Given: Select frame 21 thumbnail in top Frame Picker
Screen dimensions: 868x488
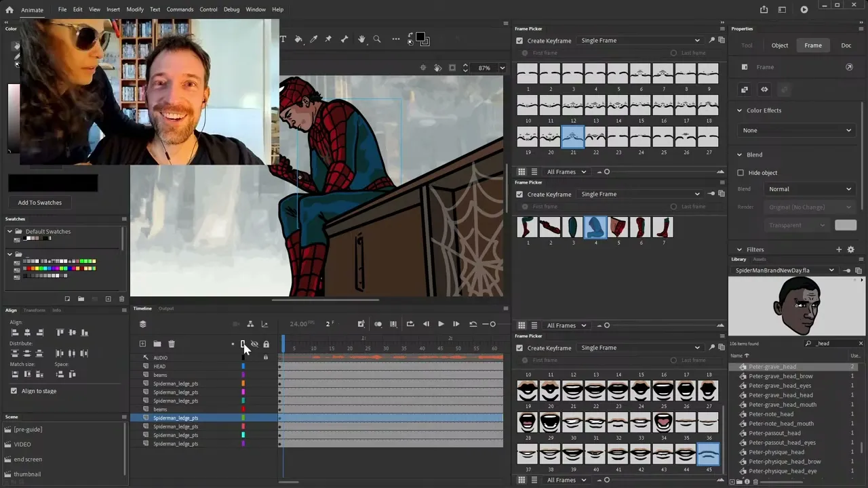Looking at the screenshot, I should click(573, 136).
